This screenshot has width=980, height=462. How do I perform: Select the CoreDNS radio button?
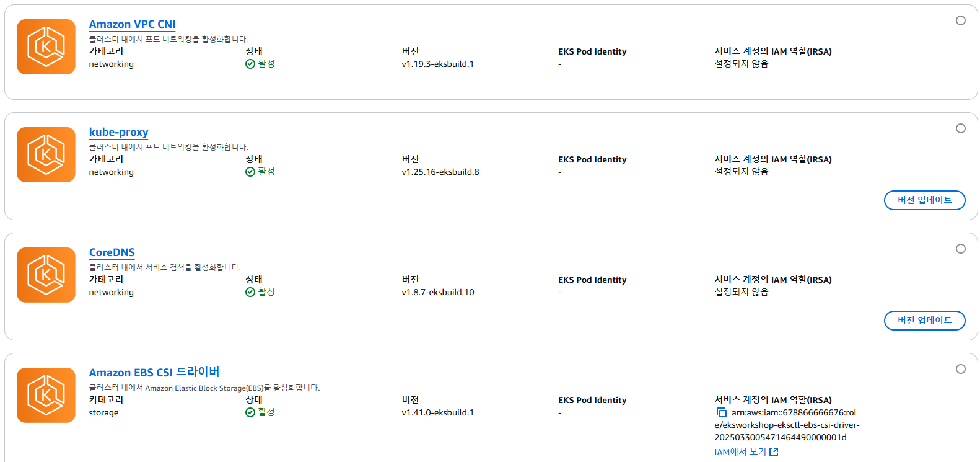click(x=960, y=249)
